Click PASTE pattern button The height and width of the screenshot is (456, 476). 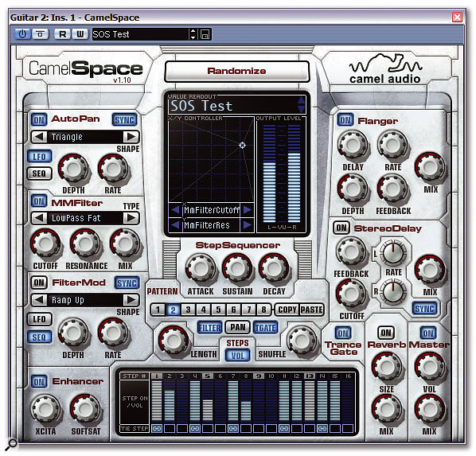pyautogui.click(x=311, y=310)
